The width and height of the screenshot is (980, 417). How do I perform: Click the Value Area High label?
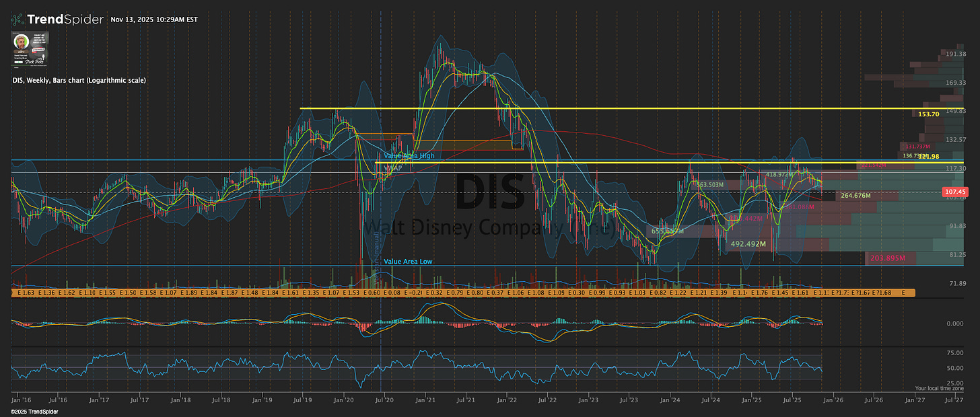tap(409, 155)
